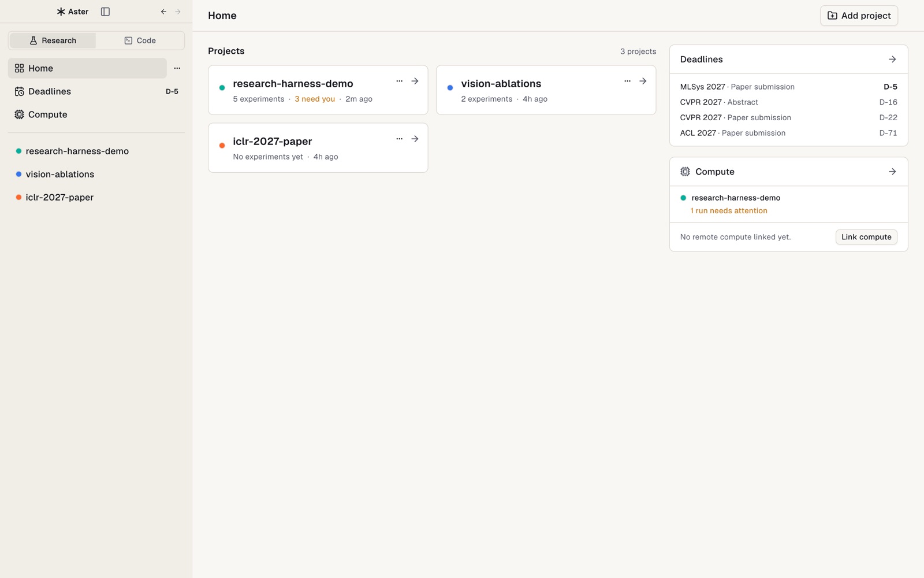Select vision-ablations project in sidebar
Screen dimensions: 924x578
click(96, 174)
